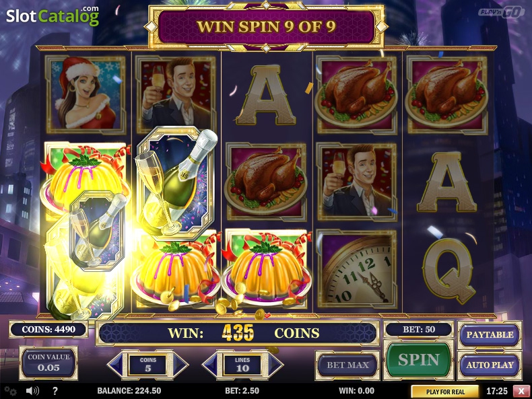532x399 pixels.
Task: Click the green SPIN button
Action: [x=418, y=360]
